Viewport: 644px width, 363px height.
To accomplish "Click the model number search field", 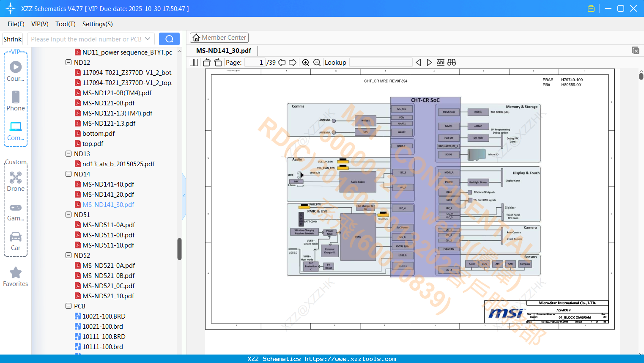I will click(86, 39).
